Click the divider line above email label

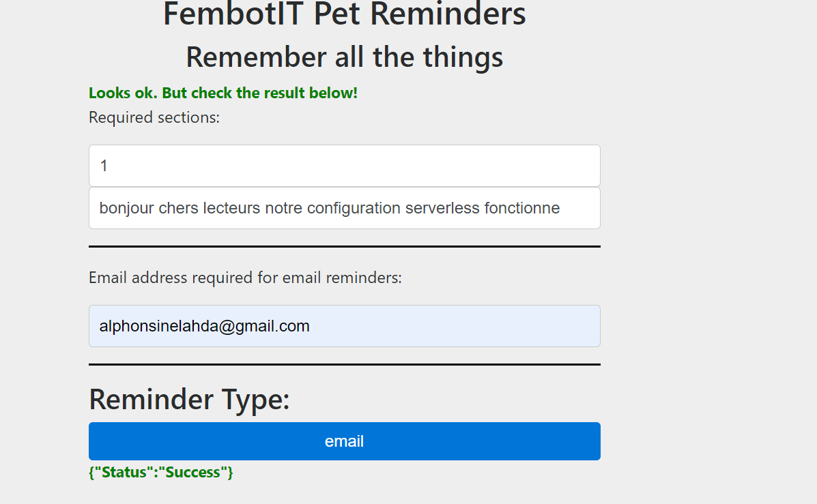344,246
